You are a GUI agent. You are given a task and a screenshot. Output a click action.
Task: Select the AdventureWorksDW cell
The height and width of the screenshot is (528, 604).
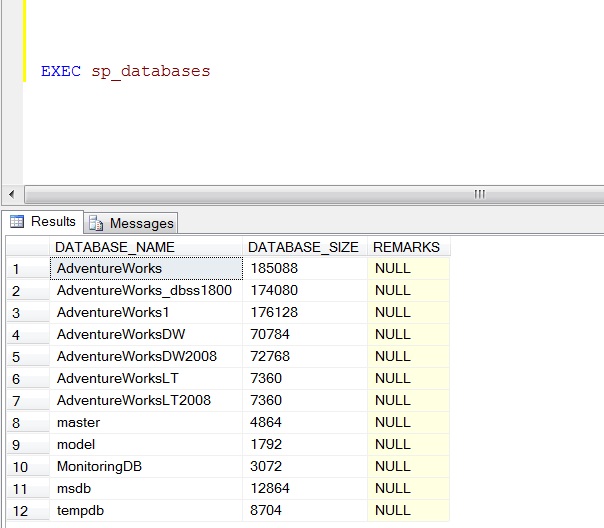[x=146, y=334]
